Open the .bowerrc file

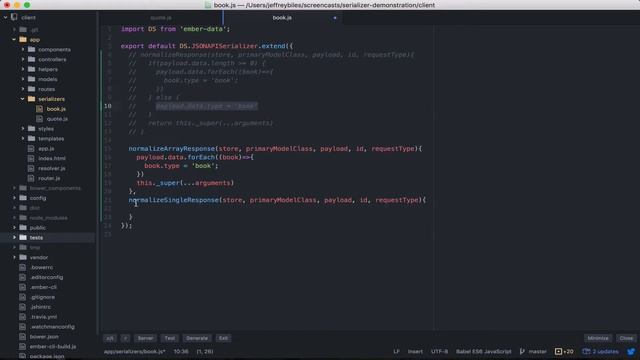click(x=42, y=267)
